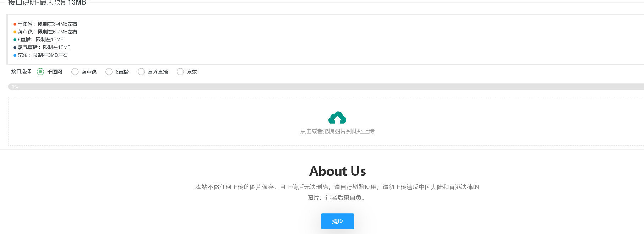Click the 葫芦侠：限制在6-7MB左右 note
The width and height of the screenshot is (644, 234).
pyautogui.click(x=48, y=32)
